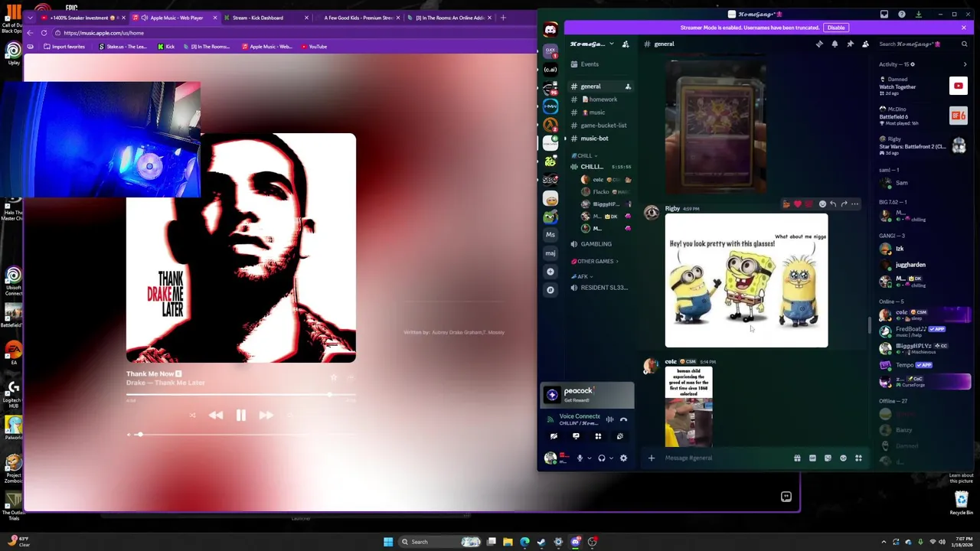
Task: Open the gift icon in message bar
Action: (797, 458)
